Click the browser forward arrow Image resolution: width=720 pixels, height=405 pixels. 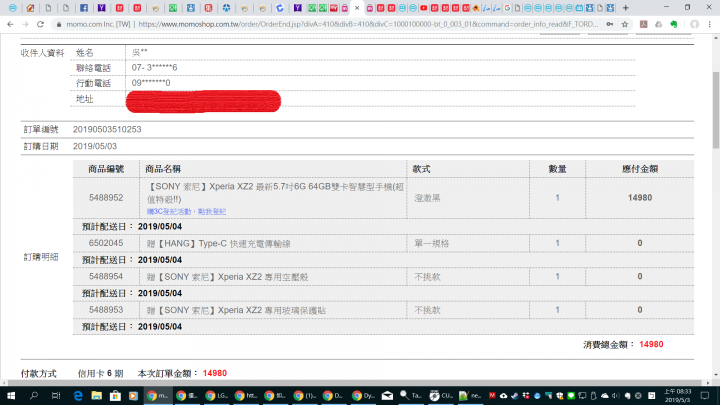click(25, 24)
